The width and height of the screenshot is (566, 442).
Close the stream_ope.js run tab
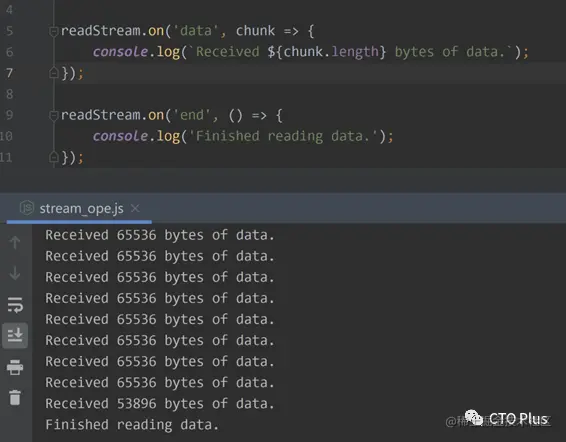(x=135, y=208)
